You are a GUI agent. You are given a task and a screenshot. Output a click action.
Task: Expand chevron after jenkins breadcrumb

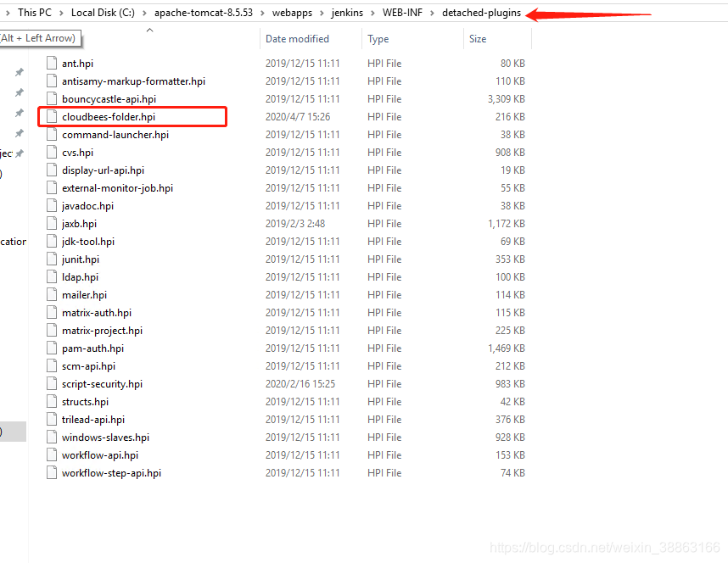click(372, 13)
